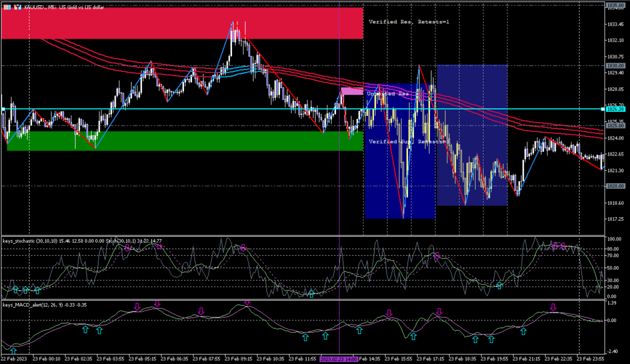Click the pink untested resistance box
This screenshot has width=630, height=364.
352,91
